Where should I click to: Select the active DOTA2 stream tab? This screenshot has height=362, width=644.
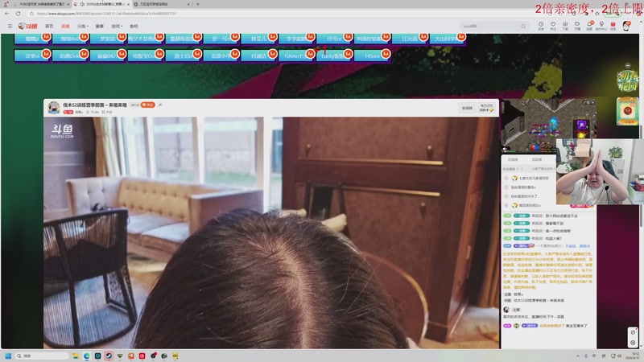coord(101,4)
